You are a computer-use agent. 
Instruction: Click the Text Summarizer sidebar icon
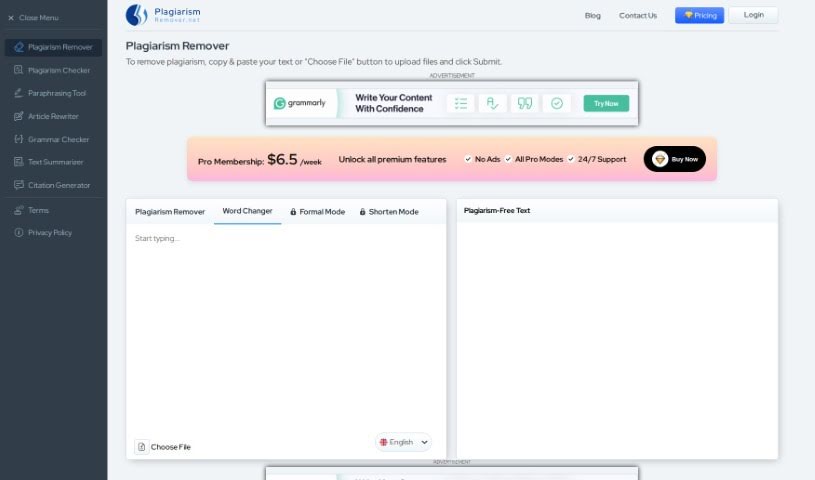[x=19, y=162]
